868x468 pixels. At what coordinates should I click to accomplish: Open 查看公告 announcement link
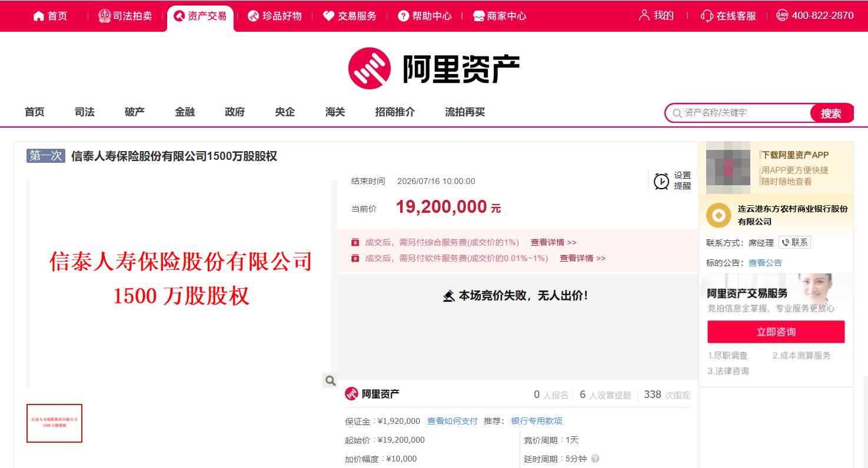point(765,263)
